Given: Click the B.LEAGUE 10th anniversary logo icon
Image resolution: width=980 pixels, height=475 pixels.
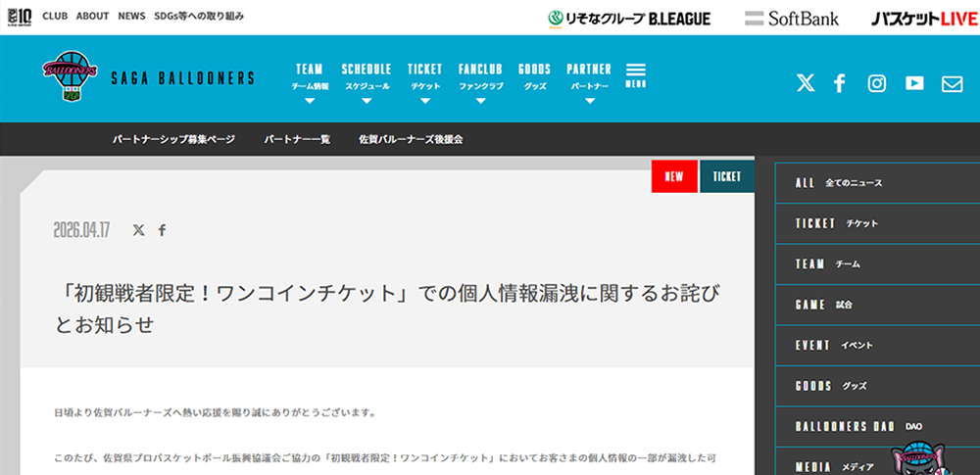Looking at the screenshot, I should click(x=19, y=17).
